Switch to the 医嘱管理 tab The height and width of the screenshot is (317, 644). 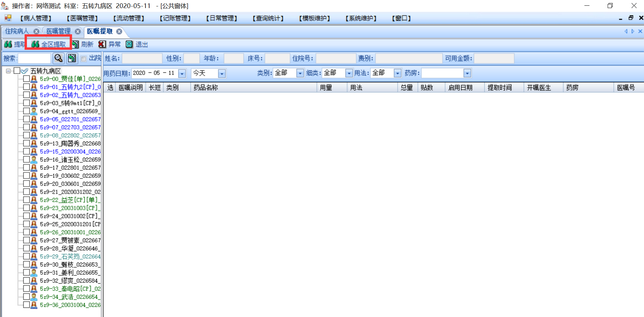point(59,31)
